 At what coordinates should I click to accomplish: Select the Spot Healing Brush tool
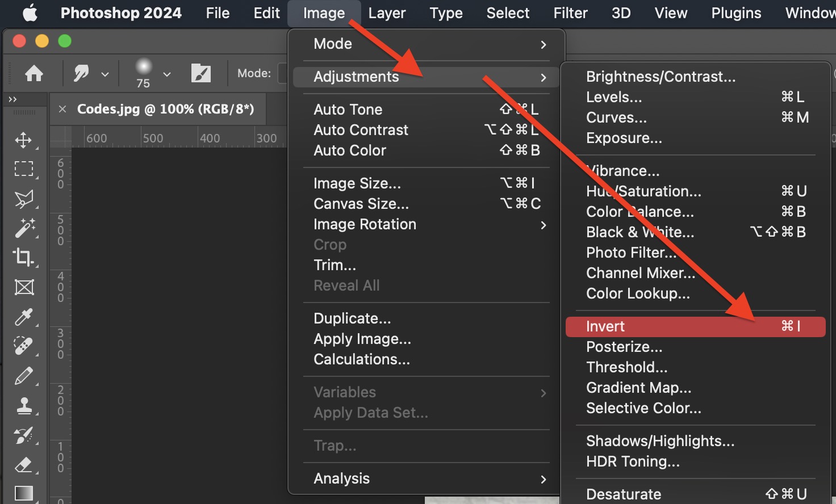point(23,346)
